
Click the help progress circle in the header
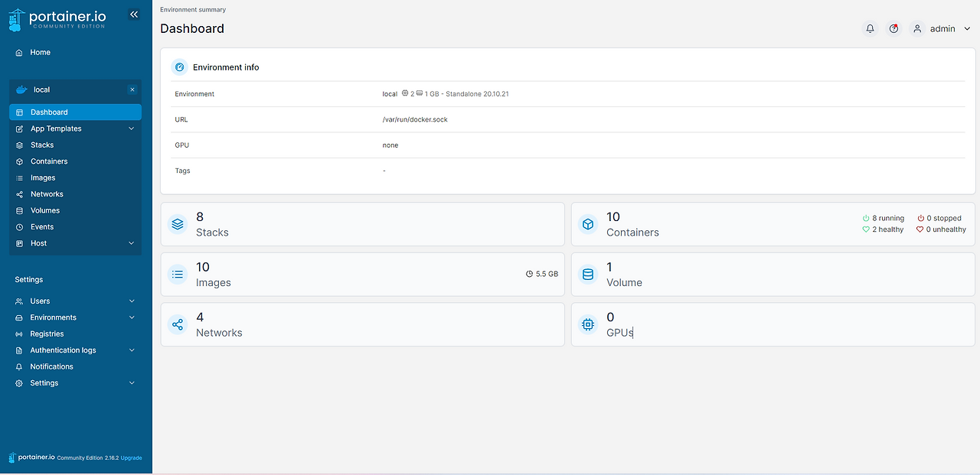point(893,28)
